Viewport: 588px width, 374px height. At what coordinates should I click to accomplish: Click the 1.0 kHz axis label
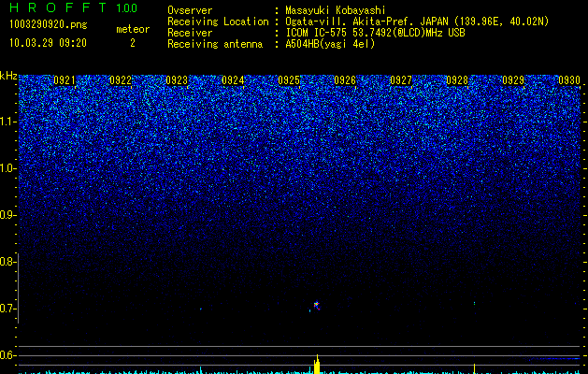point(7,168)
